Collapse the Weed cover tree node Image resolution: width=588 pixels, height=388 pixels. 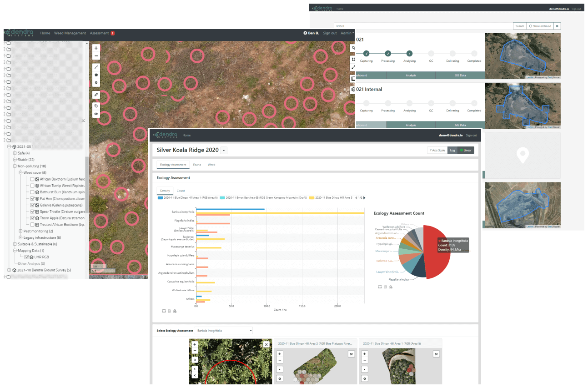tap(20, 173)
